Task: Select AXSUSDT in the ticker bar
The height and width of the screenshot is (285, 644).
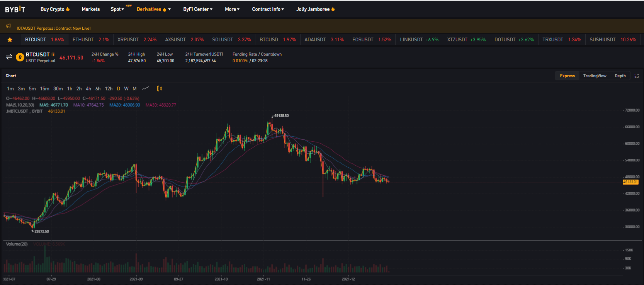Action: [x=184, y=40]
